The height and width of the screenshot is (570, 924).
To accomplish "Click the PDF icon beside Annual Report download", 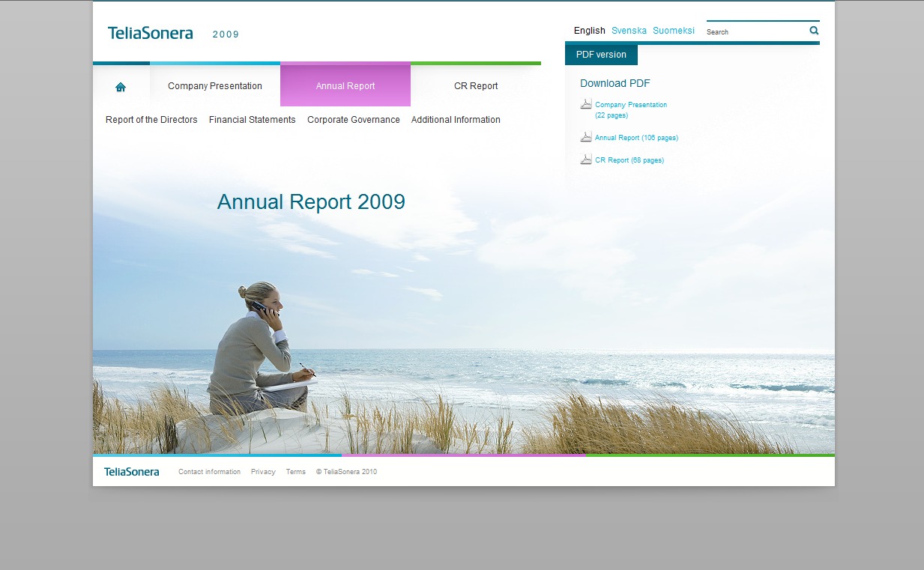I will coord(586,137).
